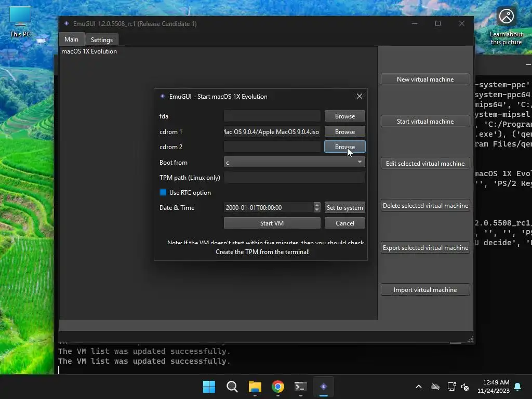Click Delete selected virtual machine
Viewport: 532px width, 399px height.
[x=425, y=205]
